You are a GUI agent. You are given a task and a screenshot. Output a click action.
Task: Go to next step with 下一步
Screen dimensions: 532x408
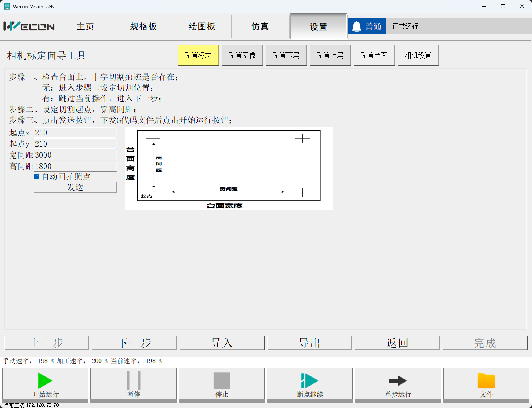[x=134, y=343]
